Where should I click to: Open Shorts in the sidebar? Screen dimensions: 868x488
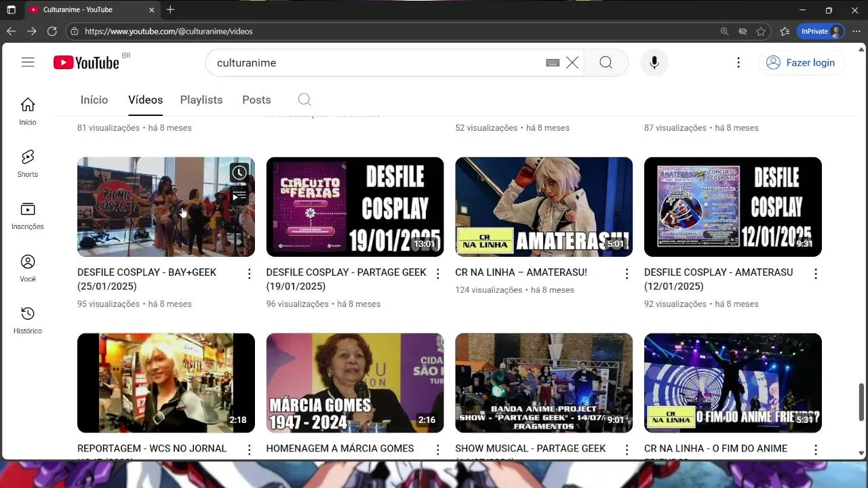[28, 164]
